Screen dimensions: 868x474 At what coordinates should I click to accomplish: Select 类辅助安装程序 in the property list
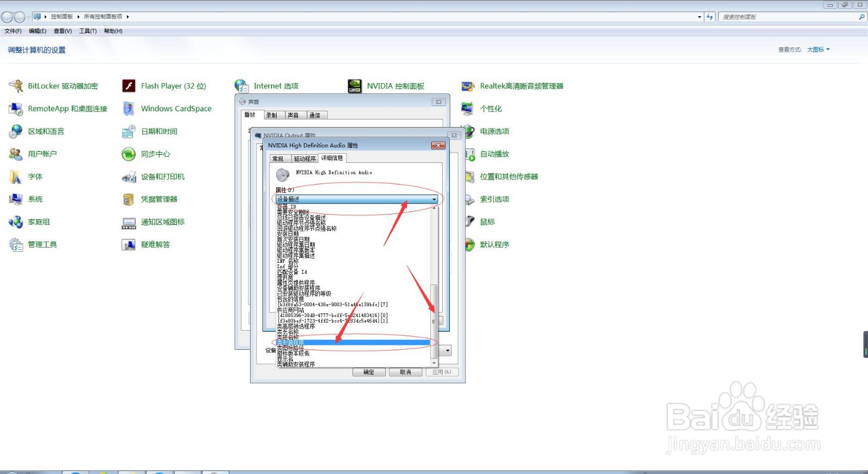353,364
